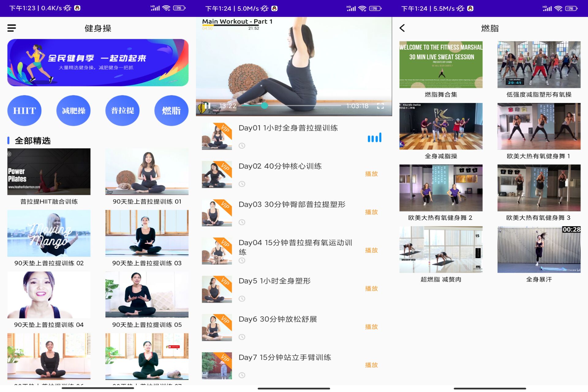
Task: Enter fullscreen video mode
Action: (380, 106)
